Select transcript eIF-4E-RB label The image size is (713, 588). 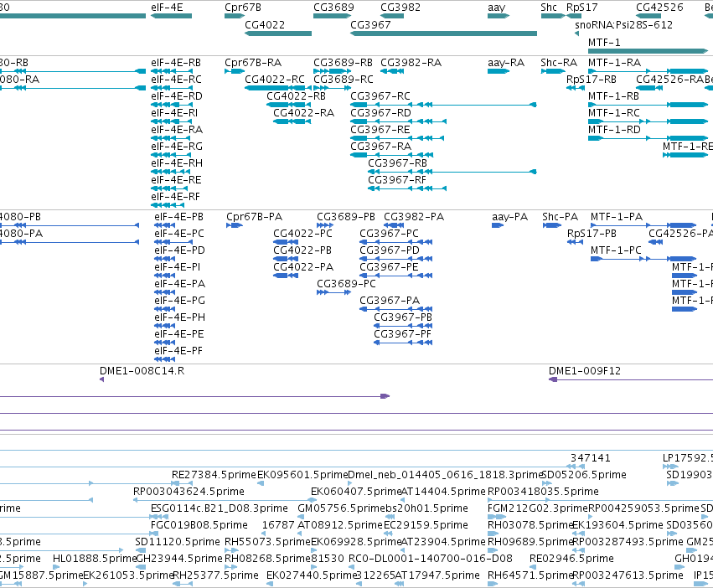click(176, 62)
